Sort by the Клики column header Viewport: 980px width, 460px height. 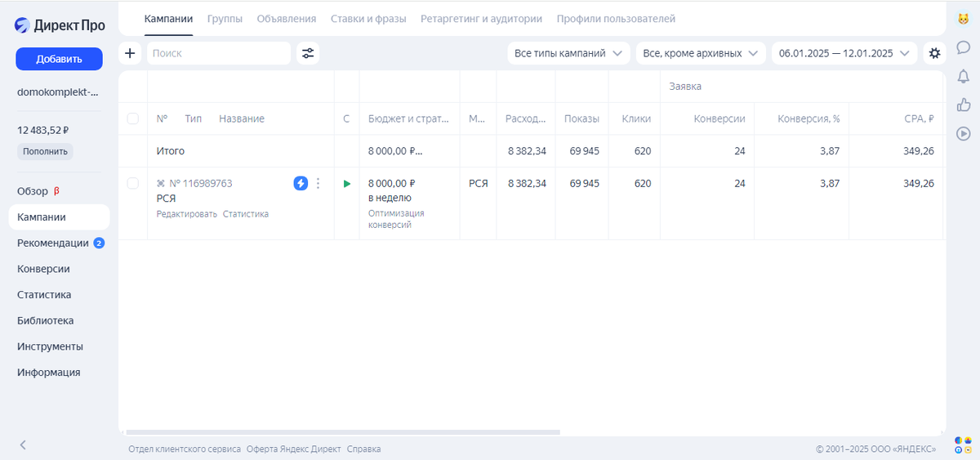click(636, 119)
